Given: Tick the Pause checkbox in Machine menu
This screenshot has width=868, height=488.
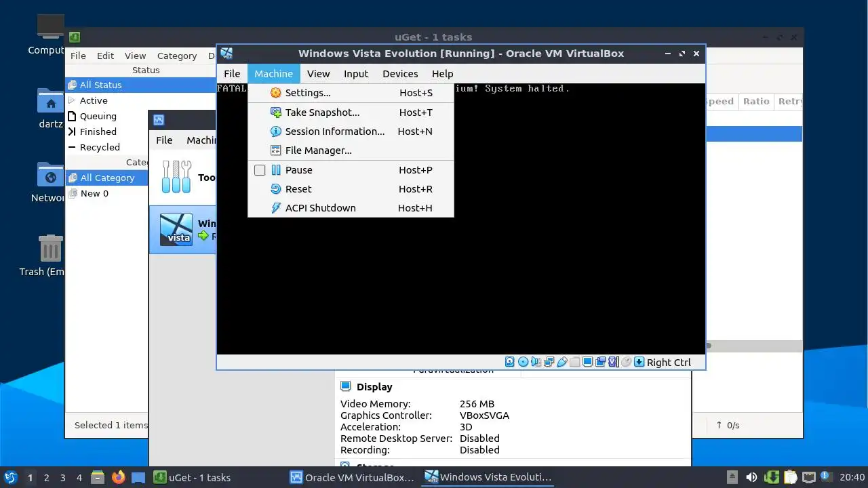Looking at the screenshot, I should 260,170.
